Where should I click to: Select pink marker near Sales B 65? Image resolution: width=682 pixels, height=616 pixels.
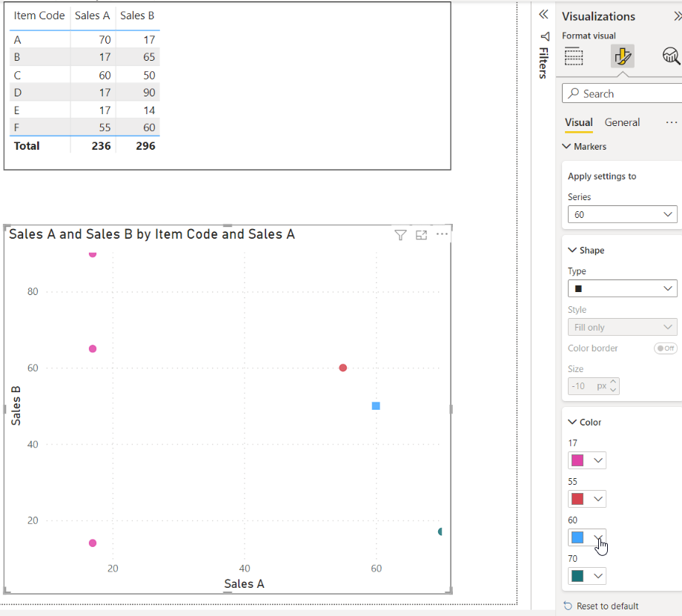[92, 349]
